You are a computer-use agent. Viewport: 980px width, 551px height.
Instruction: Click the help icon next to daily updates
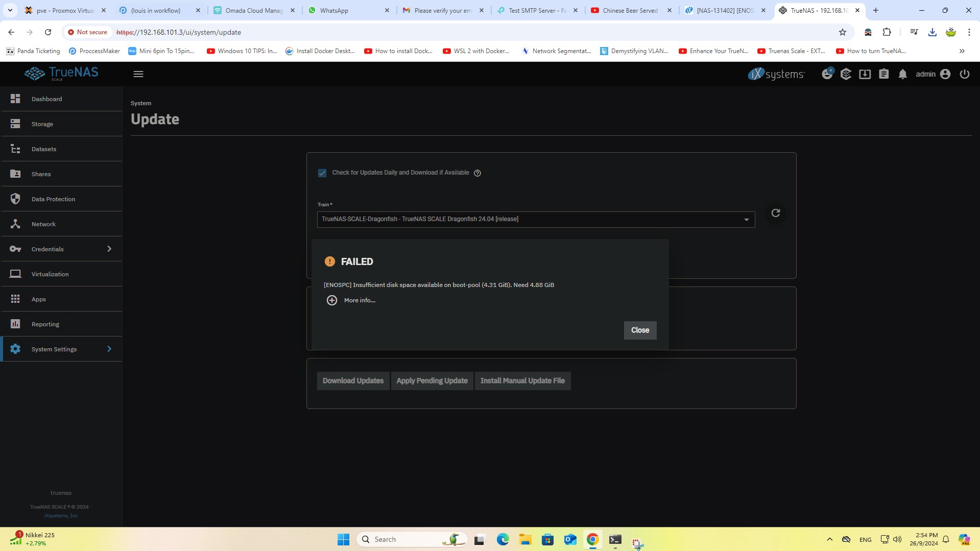click(477, 173)
